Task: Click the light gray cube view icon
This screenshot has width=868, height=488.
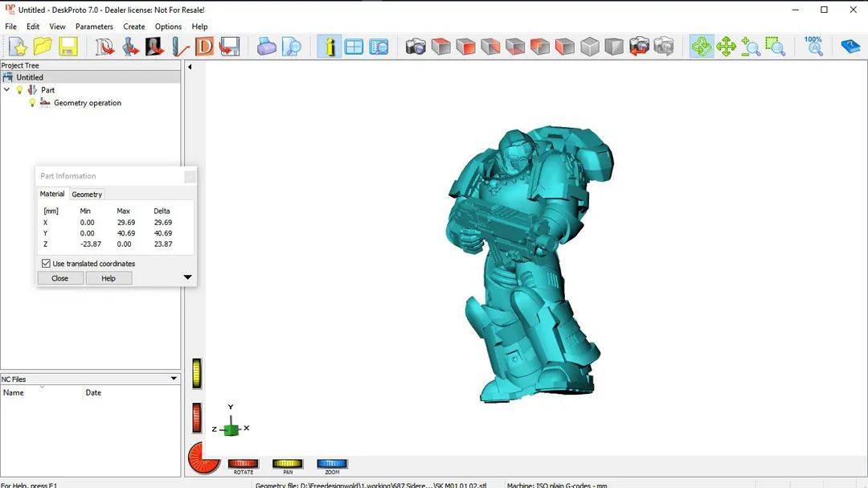Action: (590, 47)
